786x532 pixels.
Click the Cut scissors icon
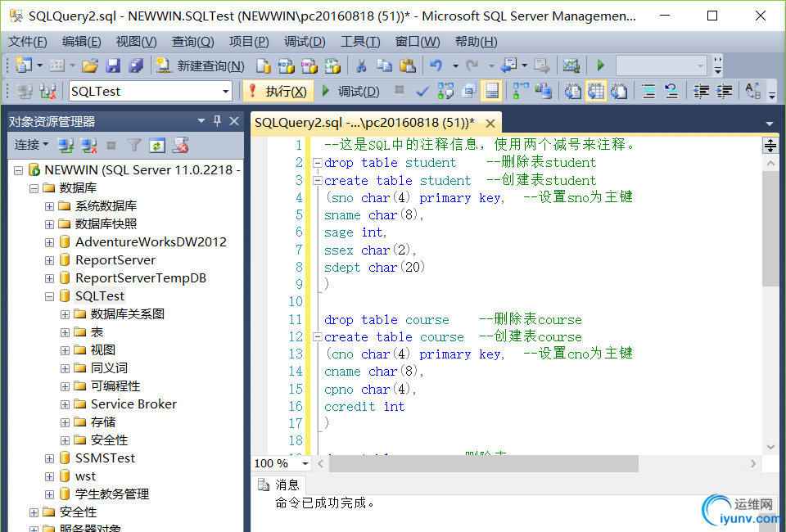tap(361, 65)
